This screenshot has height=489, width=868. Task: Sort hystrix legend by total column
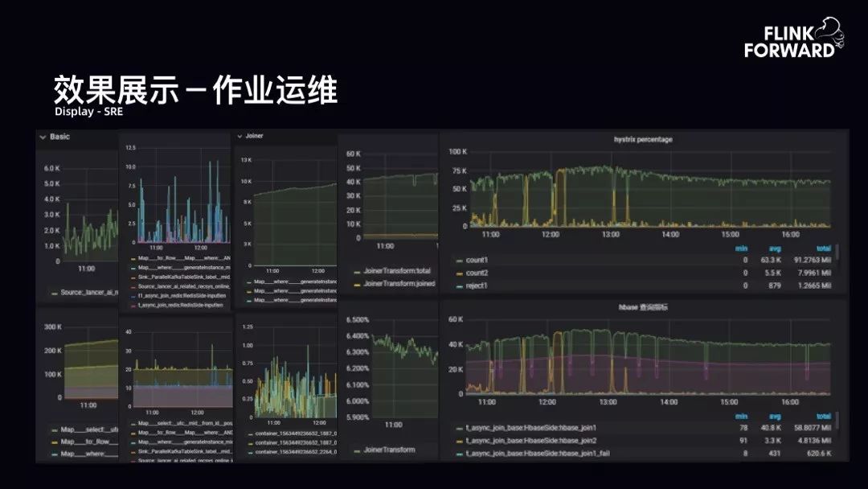(823, 249)
